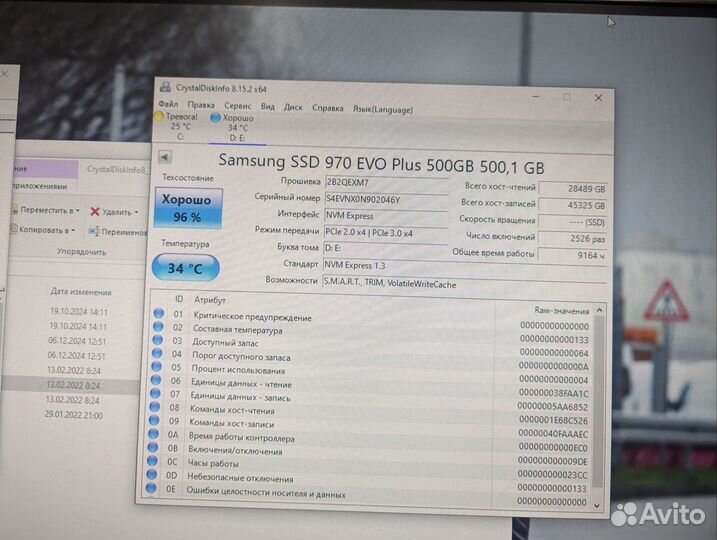This screenshot has width=717, height=540.
Task: Click status dot for Критическое предупреждение row
Action: pyautogui.click(x=159, y=313)
